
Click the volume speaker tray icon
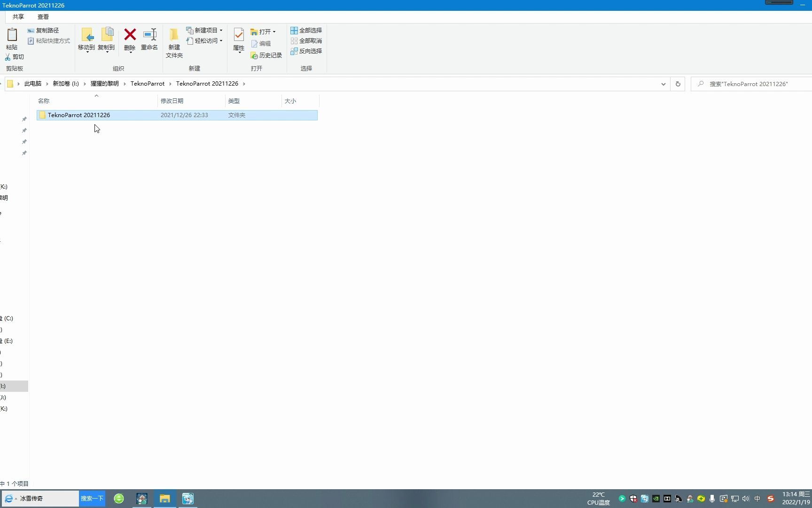pyautogui.click(x=746, y=499)
